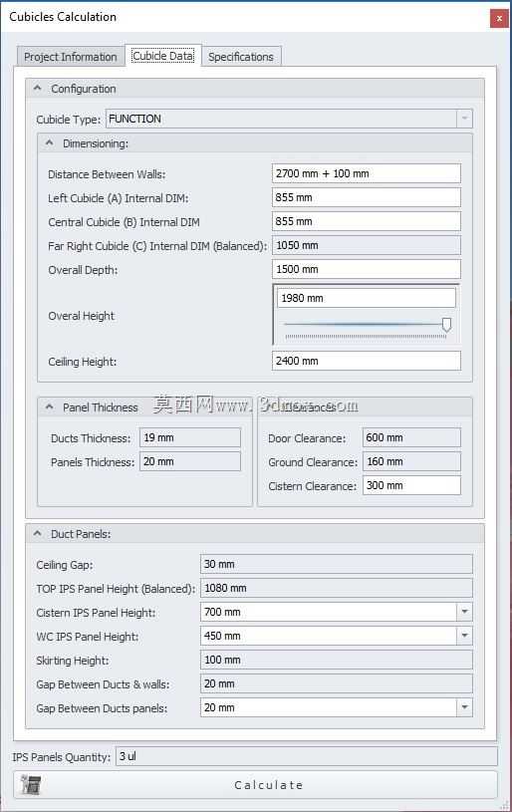Click the calculator icon on Calculate button
Screen dimensions: 512x812
[x=31, y=785]
